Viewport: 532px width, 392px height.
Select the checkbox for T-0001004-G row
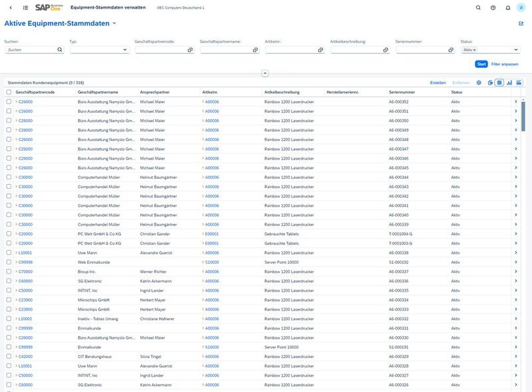9,234
